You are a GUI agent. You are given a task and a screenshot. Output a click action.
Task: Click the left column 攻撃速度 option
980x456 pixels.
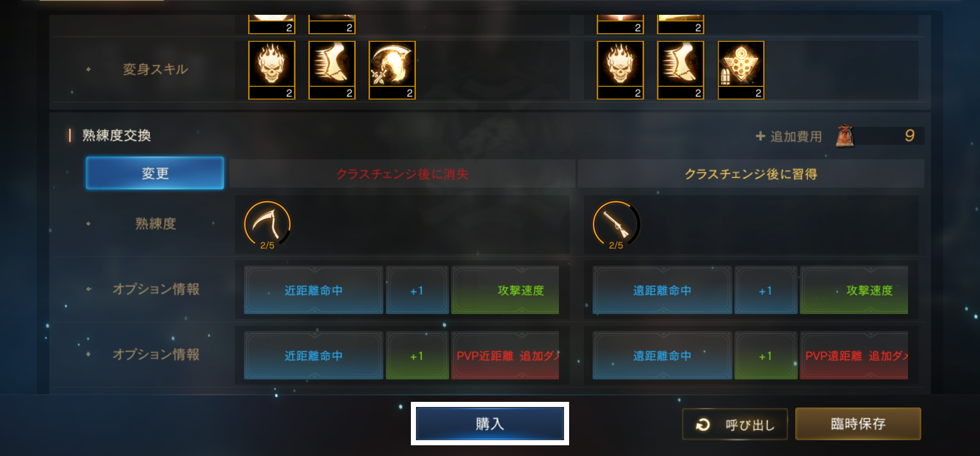(x=505, y=290)
